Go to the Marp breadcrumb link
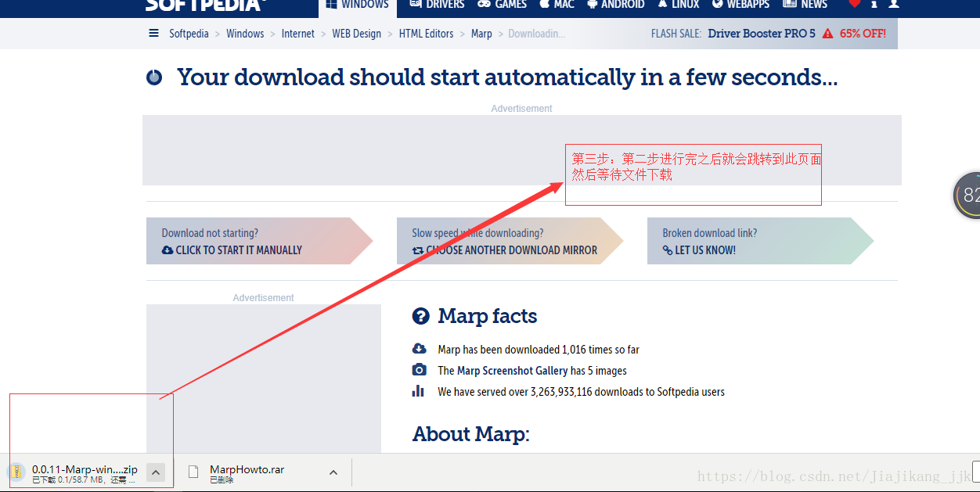 click(x=481, y=34)
